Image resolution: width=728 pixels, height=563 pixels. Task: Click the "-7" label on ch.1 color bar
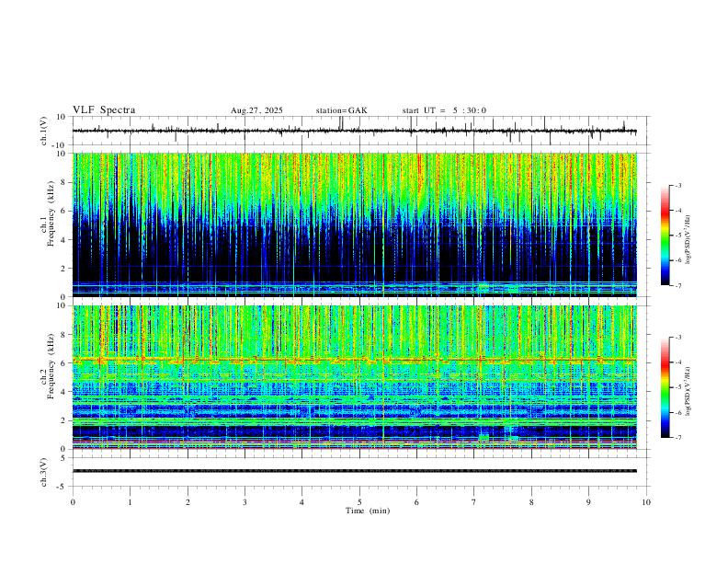(x=677, y=286)
